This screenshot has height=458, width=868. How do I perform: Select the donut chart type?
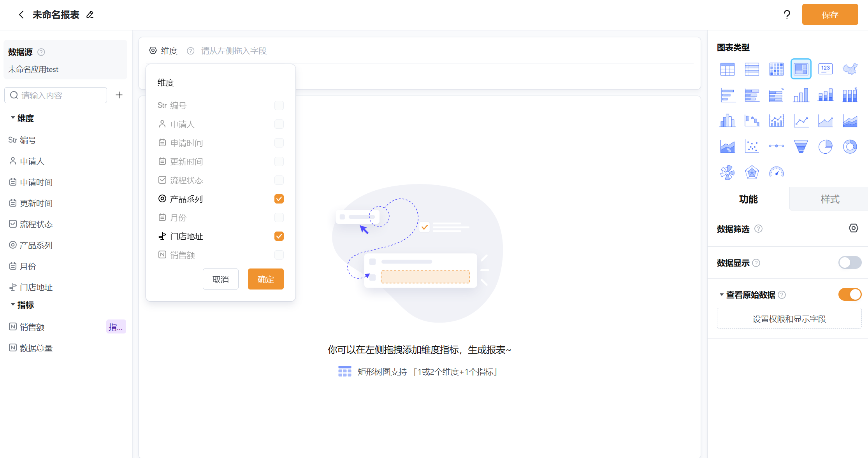pyautogui.click(x=850, y=146)
